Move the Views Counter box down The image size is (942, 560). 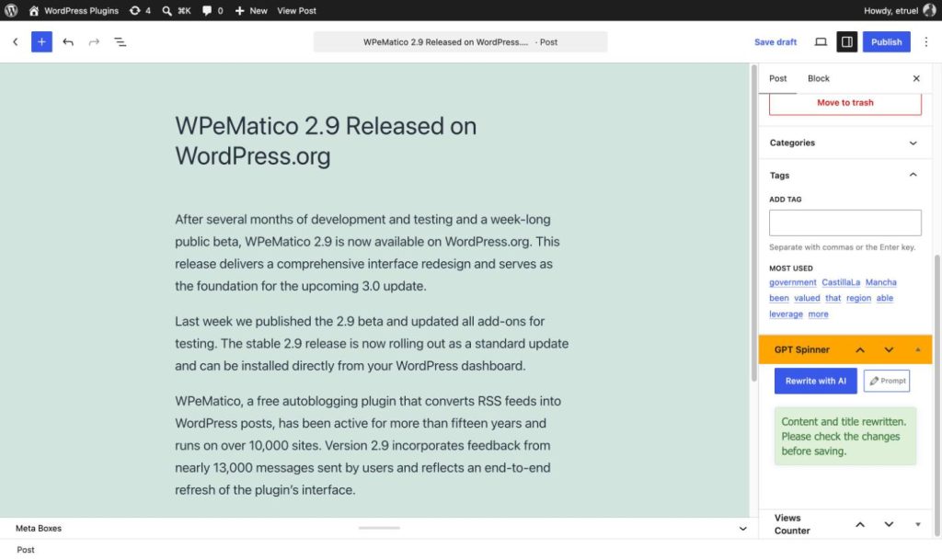[889, 524]
